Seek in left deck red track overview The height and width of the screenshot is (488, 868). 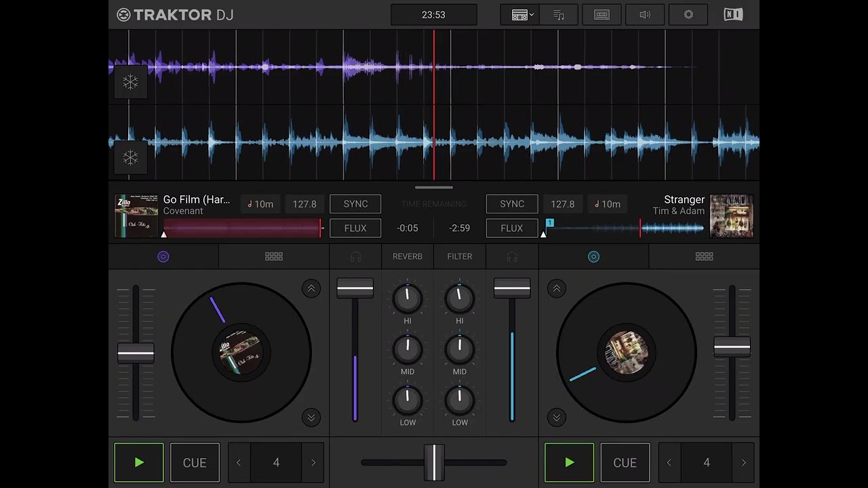click(x=243, y=228)
